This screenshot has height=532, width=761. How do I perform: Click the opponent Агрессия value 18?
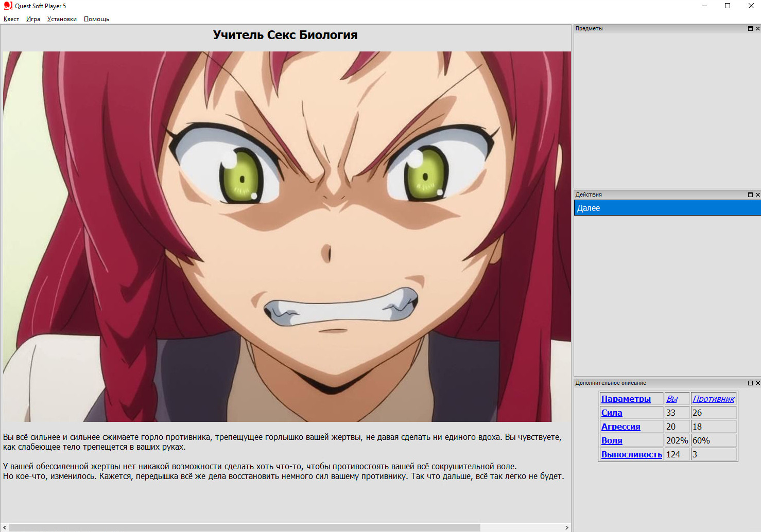(697, 427)
